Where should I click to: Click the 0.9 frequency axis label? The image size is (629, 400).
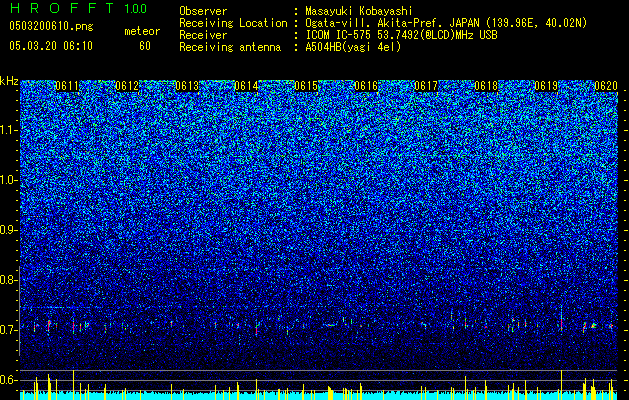(8, 230)
